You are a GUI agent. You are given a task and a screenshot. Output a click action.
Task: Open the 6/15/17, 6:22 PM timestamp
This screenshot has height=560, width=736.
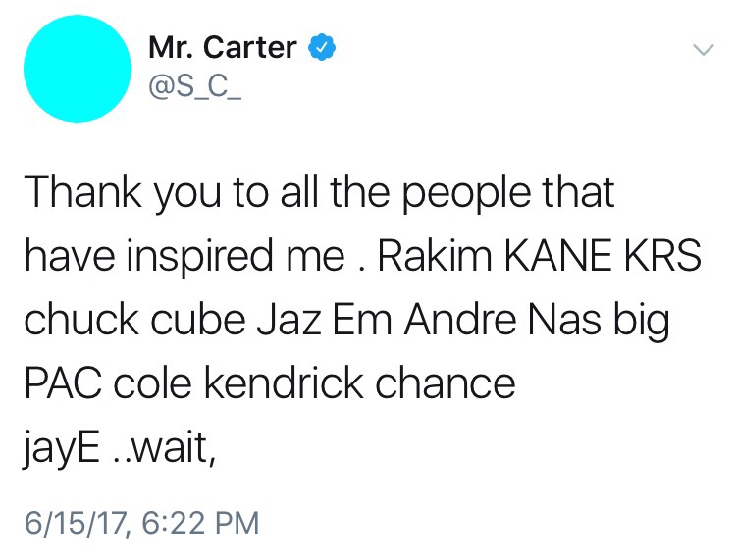coord(141,523)
